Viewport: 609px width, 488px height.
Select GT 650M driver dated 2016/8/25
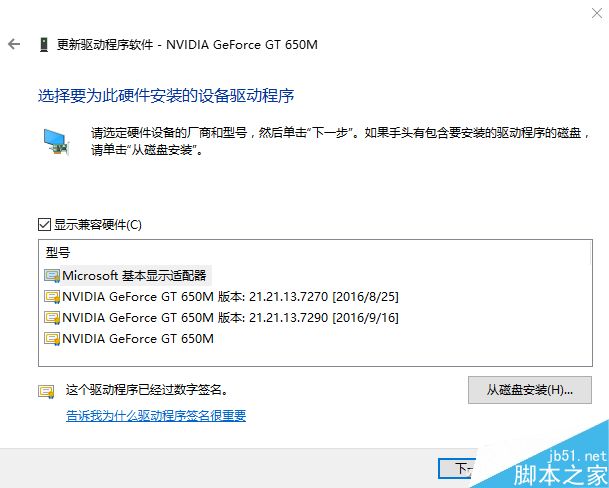(230, 297)
